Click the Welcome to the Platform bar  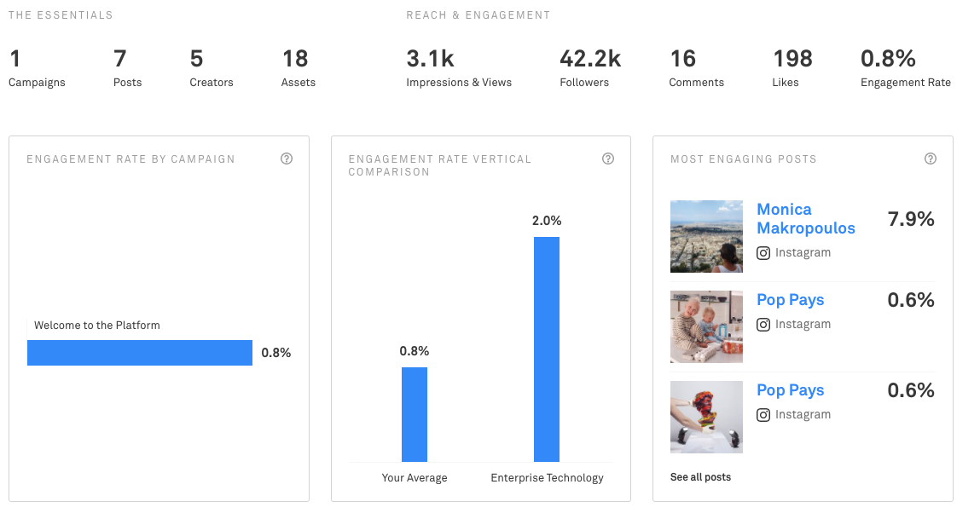tap(140, 353)
